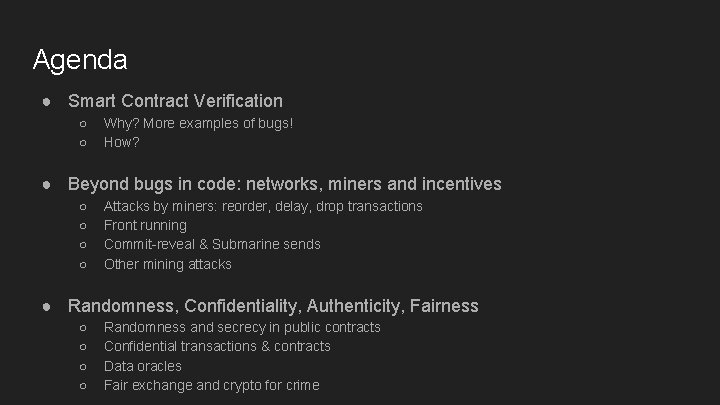Click the bullet dot beside Randomness heading

pyautogui.click(x=46, y=306)
